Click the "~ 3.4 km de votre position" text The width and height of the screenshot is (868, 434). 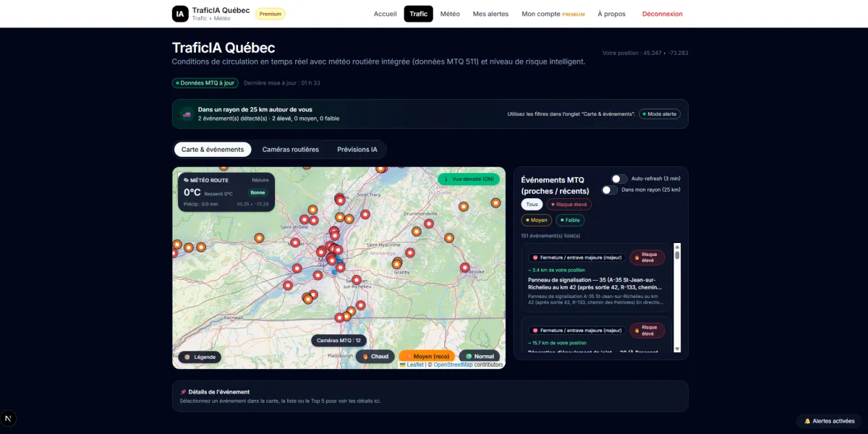click(x=557, y=270)
